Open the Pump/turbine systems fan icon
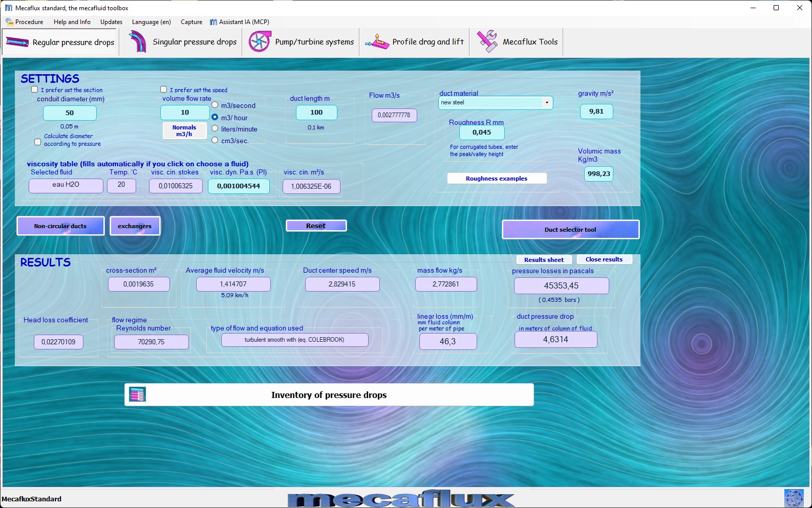812x508 pixels. (x=260, y=41)
